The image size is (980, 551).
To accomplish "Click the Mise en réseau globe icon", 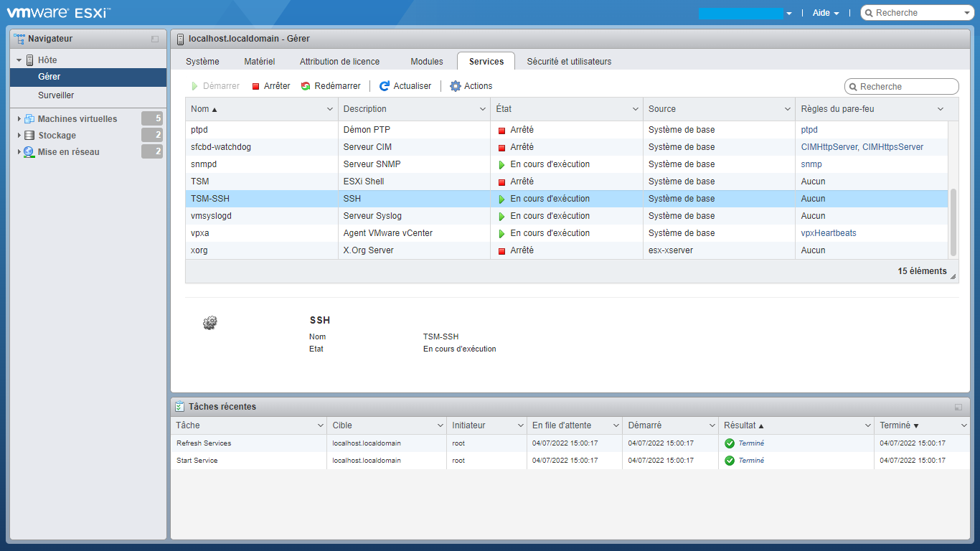I will [29, 152].
